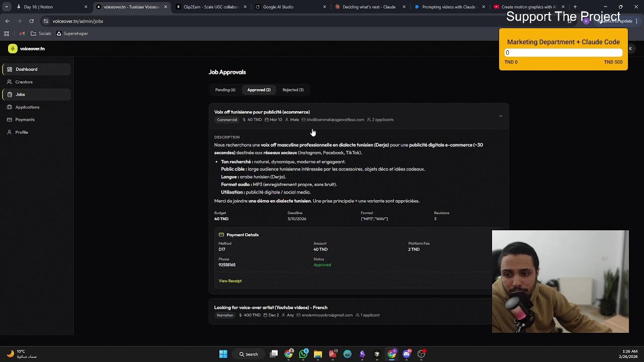Open Task View on the taskbar

click(274, 354)
